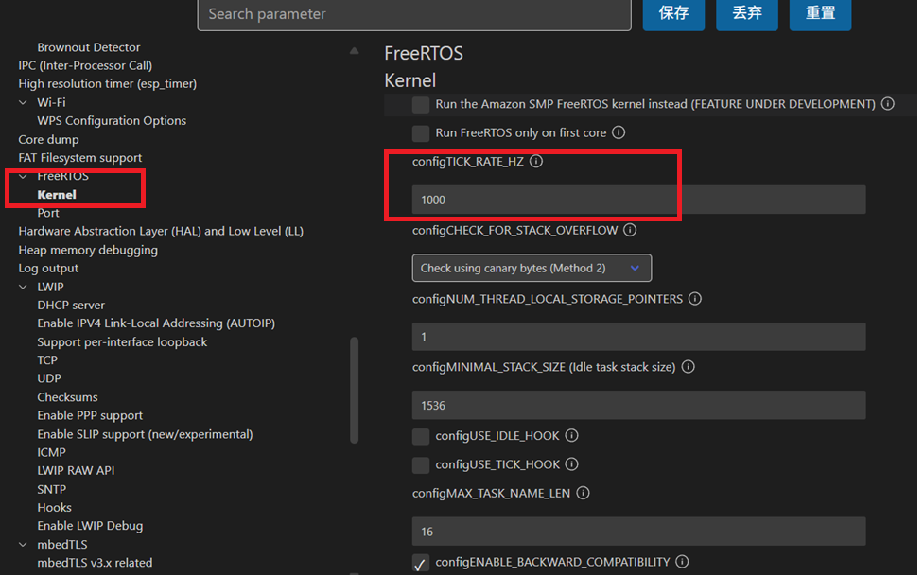The image size is (924, 577).
Task: Select Enable IPV4 Link-Local Addressing (AUTOIP)
Action: coord(156,323)
